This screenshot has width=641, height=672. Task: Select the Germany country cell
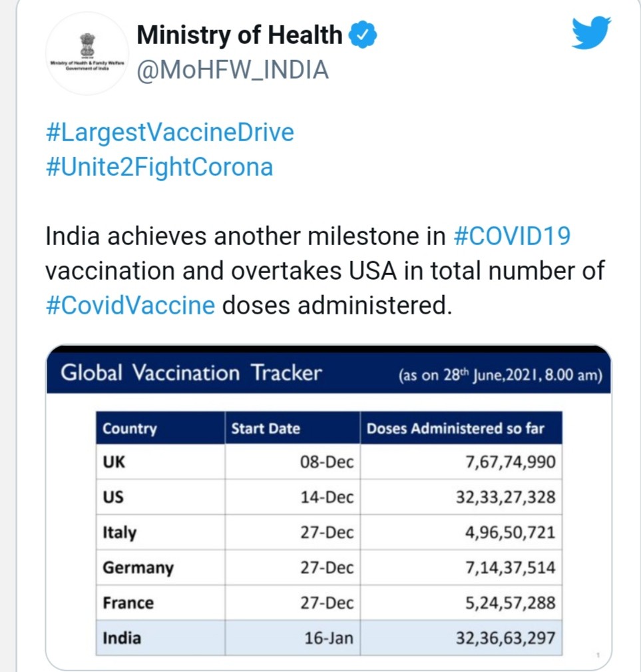pyautogui.click(x=138, y=567)
